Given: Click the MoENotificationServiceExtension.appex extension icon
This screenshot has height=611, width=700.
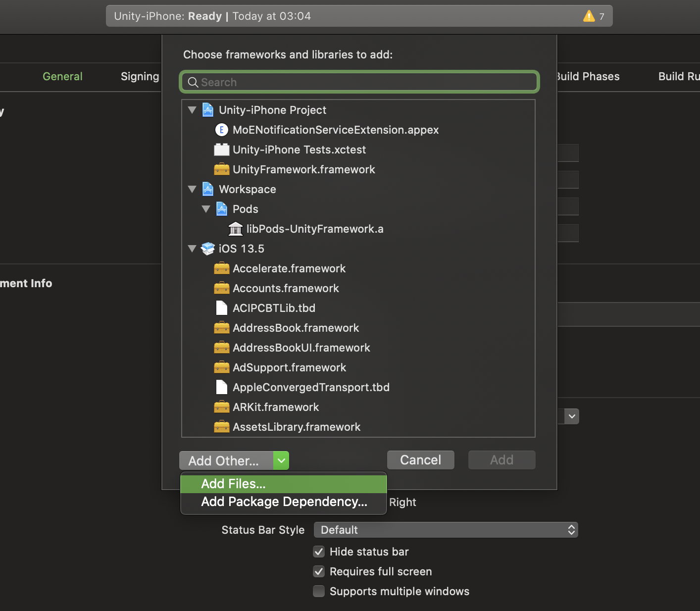Looking at the screenshot, I should tap(222, 130).
